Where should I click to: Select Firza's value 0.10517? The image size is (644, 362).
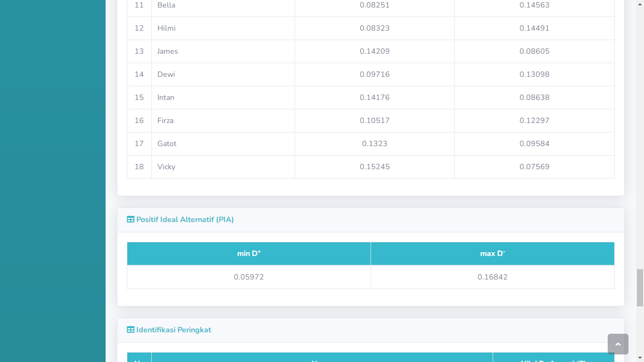pos(375,121)
